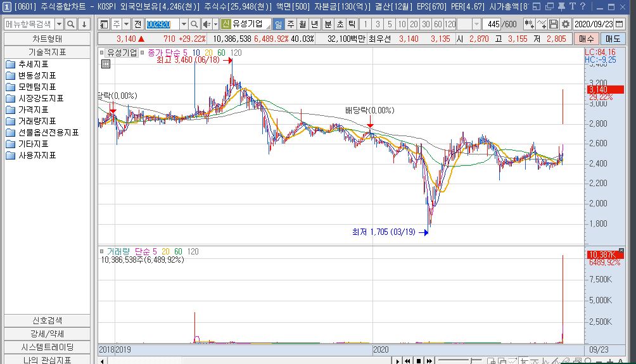Open the 신호검색 section
Screen dimensions: 636x364
pos(47,320)
